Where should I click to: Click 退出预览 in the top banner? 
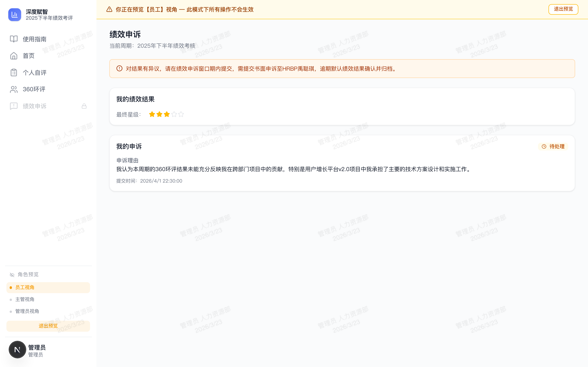(x=563, y=9)
